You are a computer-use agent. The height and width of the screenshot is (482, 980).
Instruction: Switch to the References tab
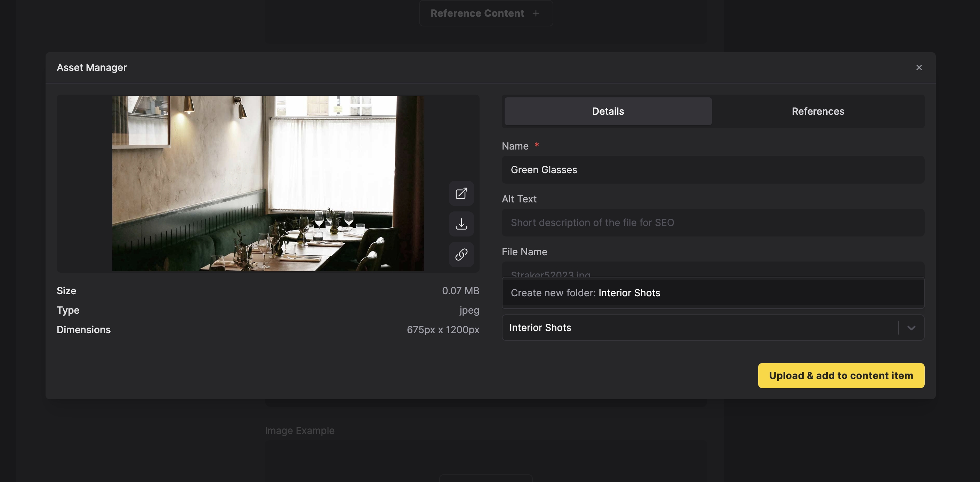coord(818,112)
